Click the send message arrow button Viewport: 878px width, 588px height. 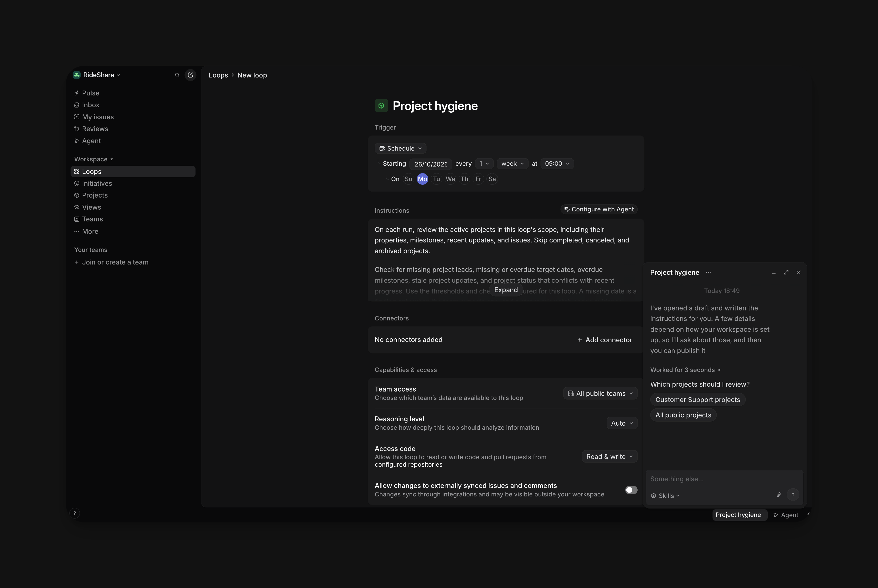coord(793,495)
